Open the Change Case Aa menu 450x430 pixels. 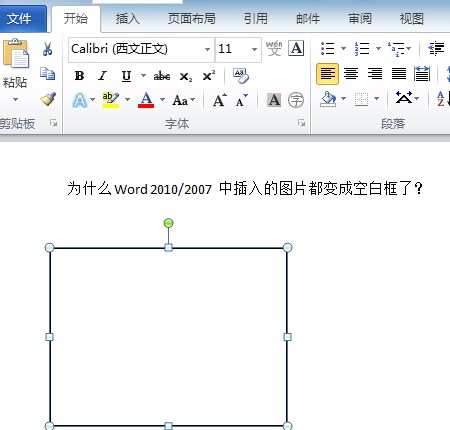pos(184,100)
